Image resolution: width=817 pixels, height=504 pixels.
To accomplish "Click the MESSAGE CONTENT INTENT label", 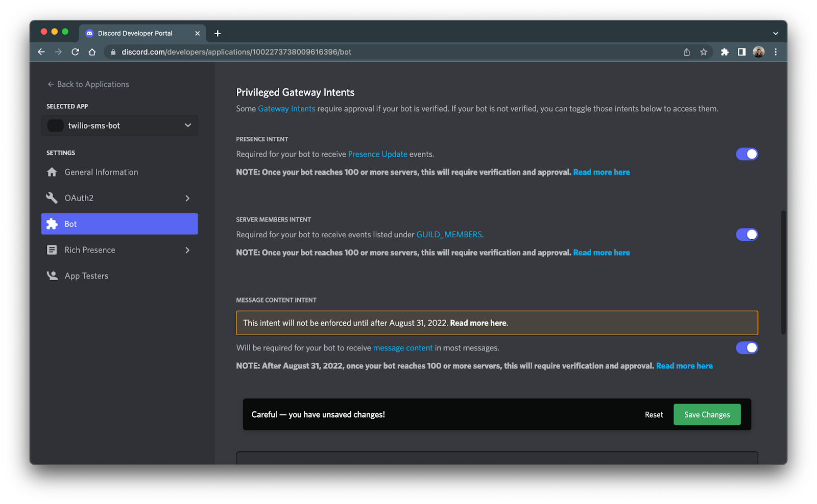I will coord(276,300).
